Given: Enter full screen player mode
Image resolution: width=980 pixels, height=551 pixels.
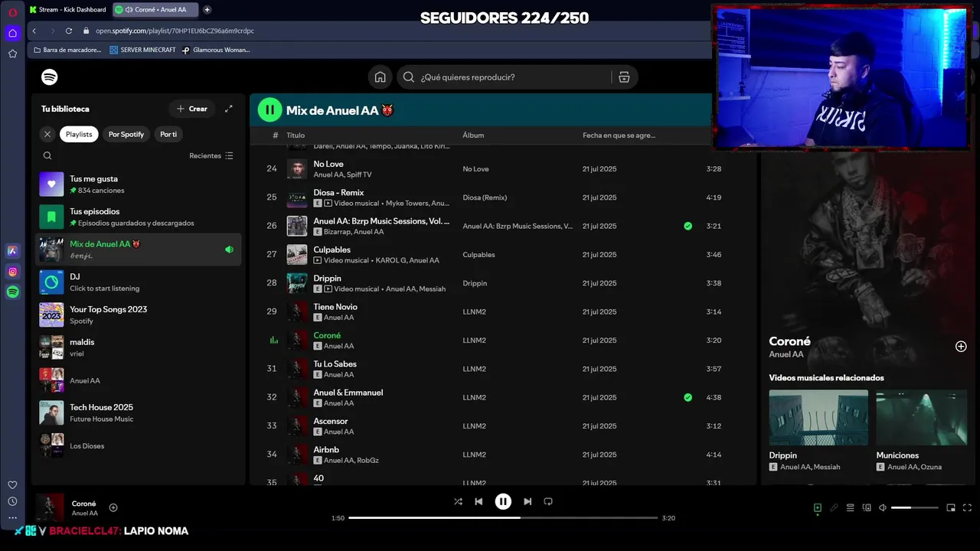Looking at the screenshot, I should tap(967, 507).
